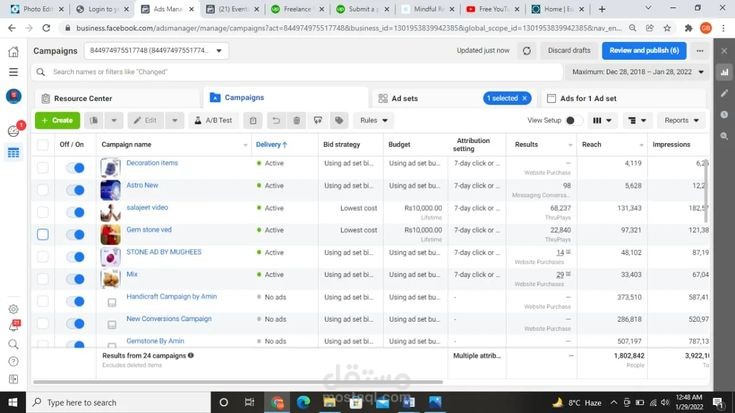Toggle off the salajeet video campaign
Viewport: 735px width, 413px height.
tap(75, 212)
